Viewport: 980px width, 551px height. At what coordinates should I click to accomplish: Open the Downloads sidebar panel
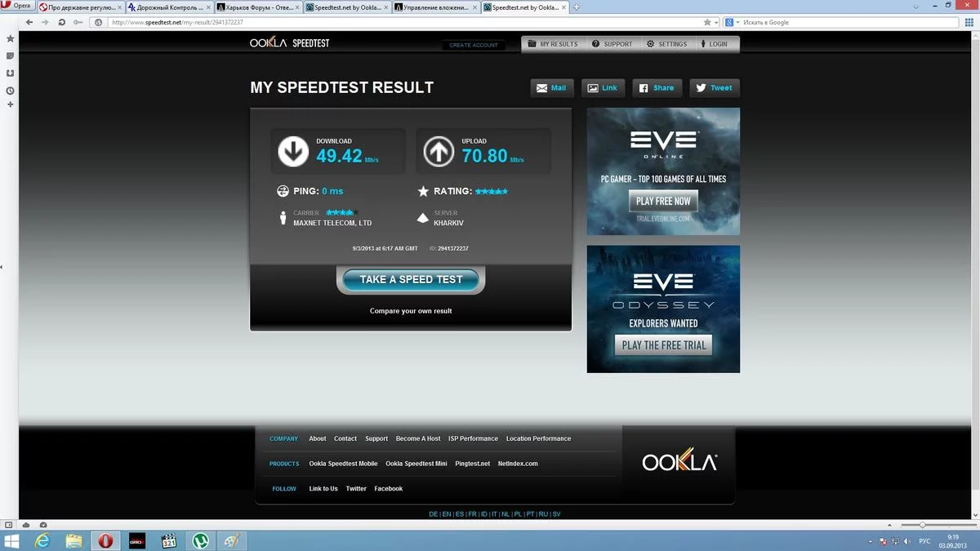click(x=10, y=73)
